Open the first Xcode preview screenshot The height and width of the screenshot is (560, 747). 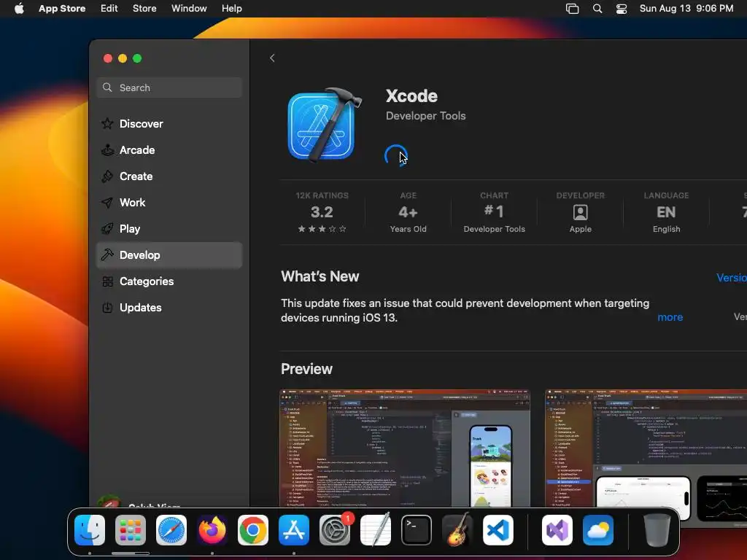coord(404,448)
